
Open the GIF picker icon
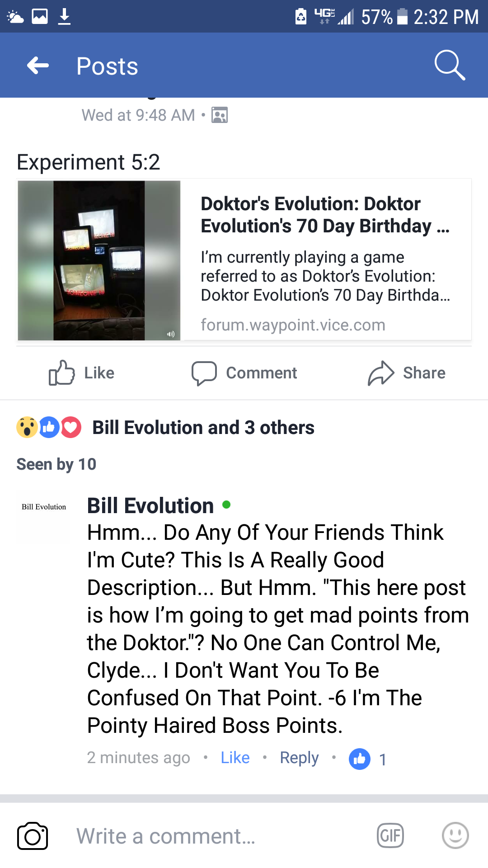point(390,835)
